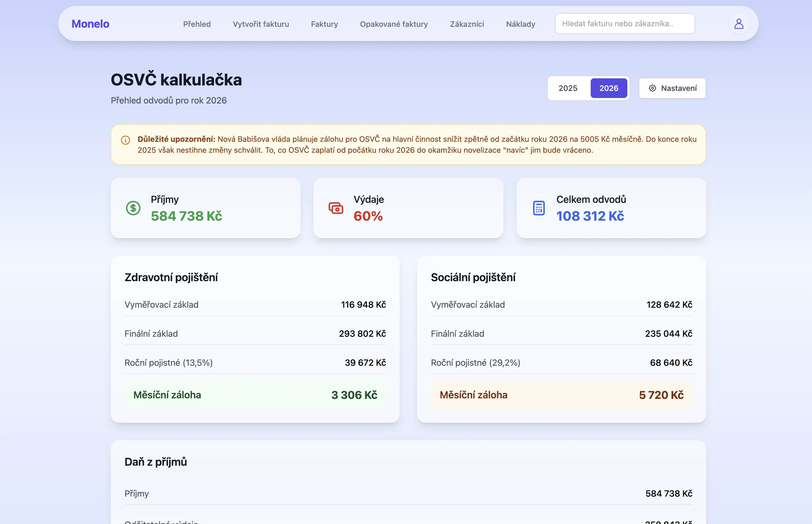Viewport: 812px width, 524px height.
Task: Switch the year toggle to 2025
Action: point(568,88)
